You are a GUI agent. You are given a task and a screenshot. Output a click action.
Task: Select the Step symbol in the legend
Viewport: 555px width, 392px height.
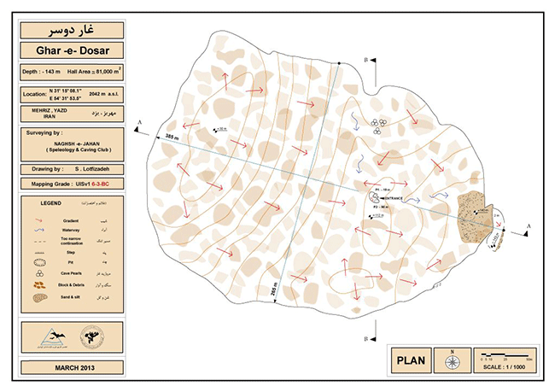point(39,253)
